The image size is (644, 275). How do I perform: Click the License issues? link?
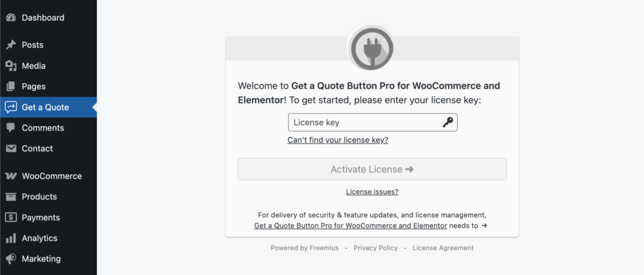[x=372, y=192]
